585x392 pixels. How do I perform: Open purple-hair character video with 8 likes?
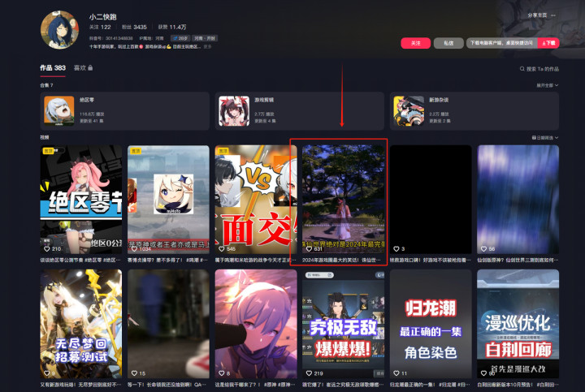256,324
